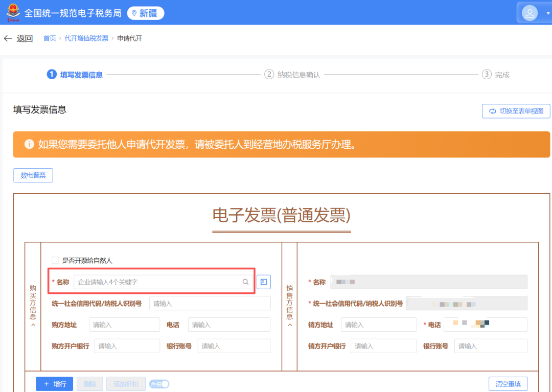Click buyer 统一社会信用代码 input field

click(x=210, y=303)
